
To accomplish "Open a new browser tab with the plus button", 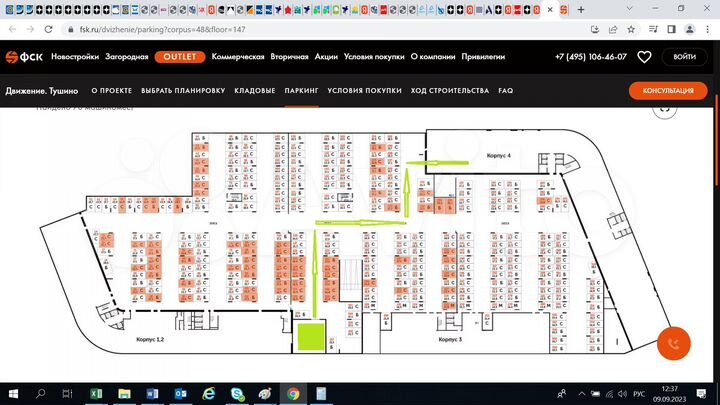I will (581, 10).
